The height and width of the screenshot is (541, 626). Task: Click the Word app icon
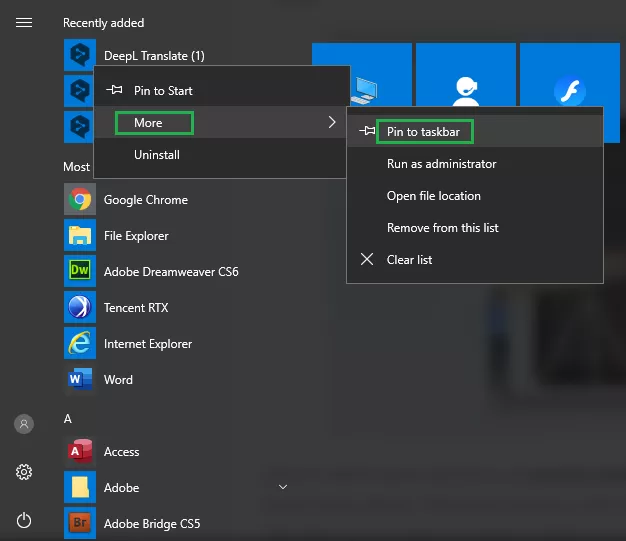click(x=80, y=379)
